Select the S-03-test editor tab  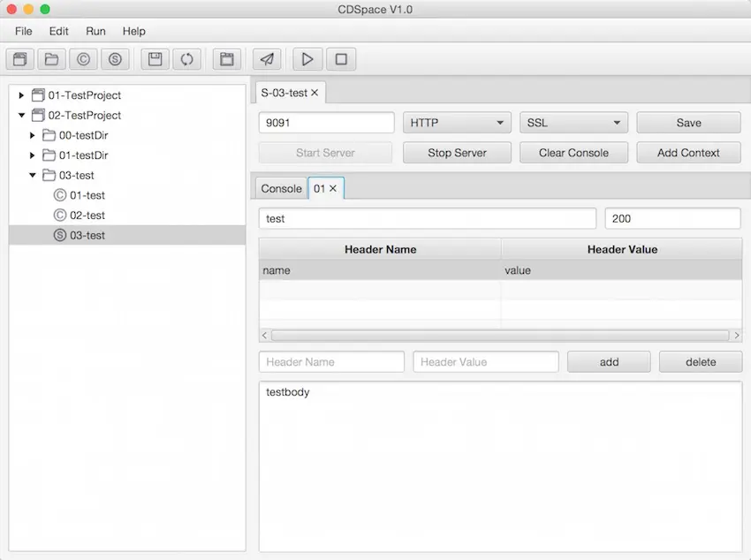point(284,93)
